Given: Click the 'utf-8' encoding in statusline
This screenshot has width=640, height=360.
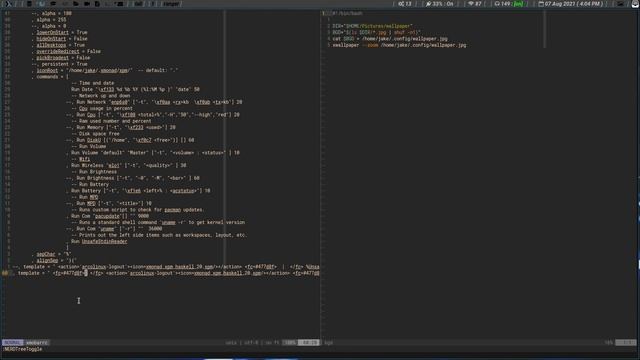Looking at the screenshot, I should [251, 343].
